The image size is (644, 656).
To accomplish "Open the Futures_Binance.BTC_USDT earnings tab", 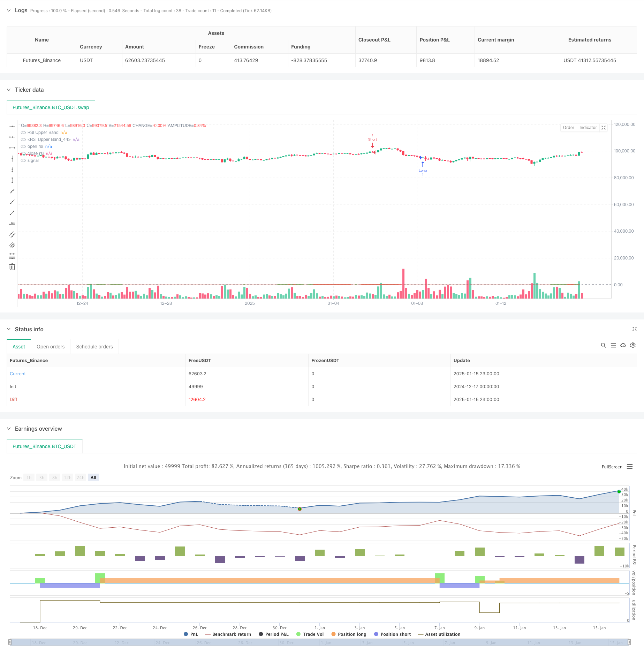I will click(x=44, y=446).
